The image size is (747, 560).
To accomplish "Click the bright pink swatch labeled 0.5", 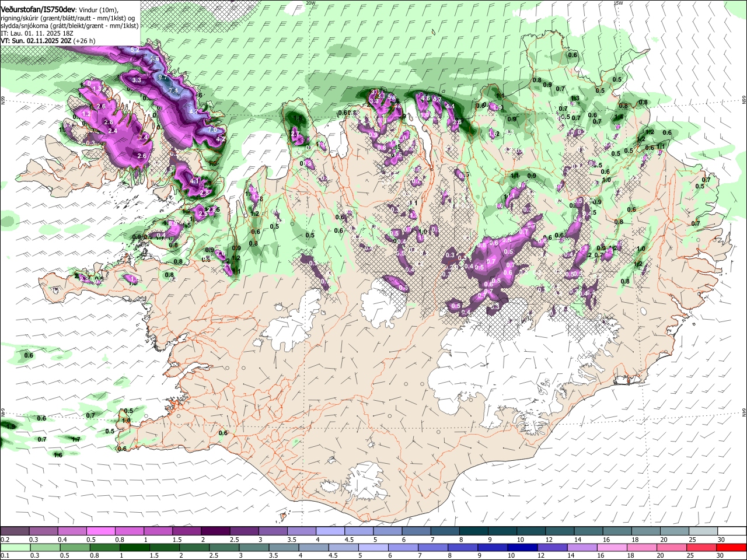I will click(100, 531).
